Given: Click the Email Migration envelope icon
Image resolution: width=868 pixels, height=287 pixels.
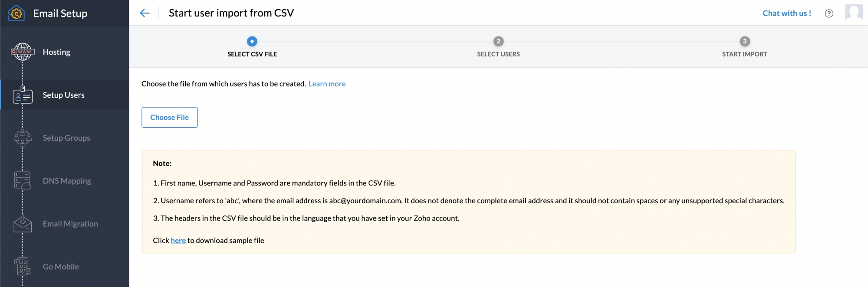Looking at the screenshot, I should point(23,224).
